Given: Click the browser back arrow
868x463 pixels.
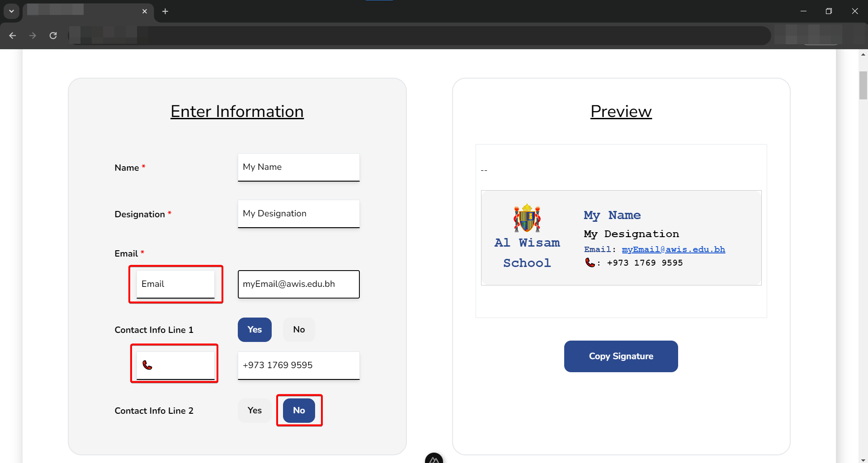Looking at the screenshot, I should pos(13,35).
